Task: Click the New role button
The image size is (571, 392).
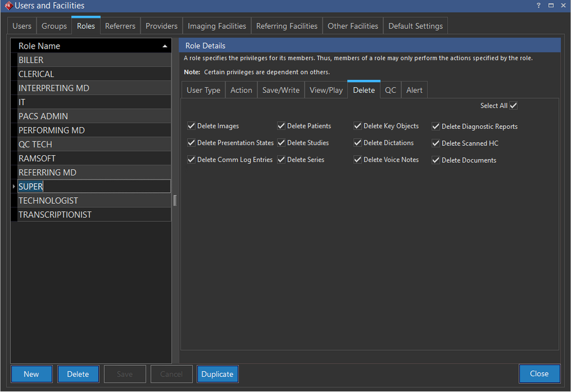Action: pos(31,374)
